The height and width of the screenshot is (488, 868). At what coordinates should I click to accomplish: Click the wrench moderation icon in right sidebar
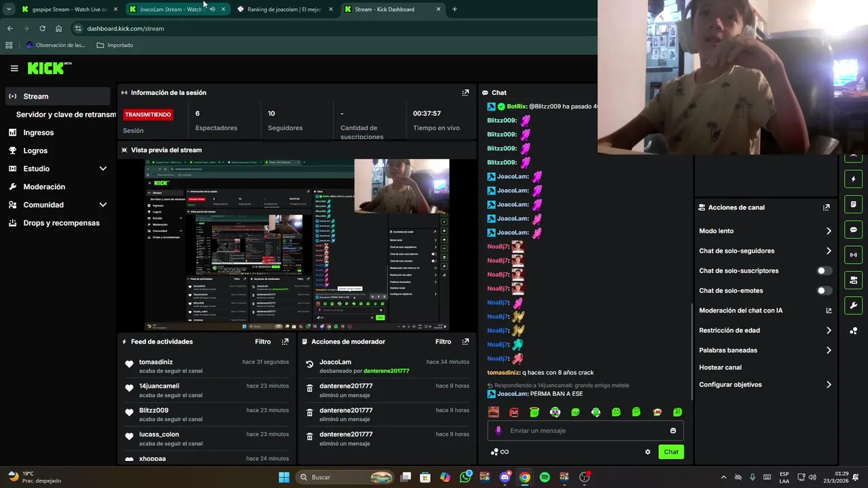click(x=853, y=305)
